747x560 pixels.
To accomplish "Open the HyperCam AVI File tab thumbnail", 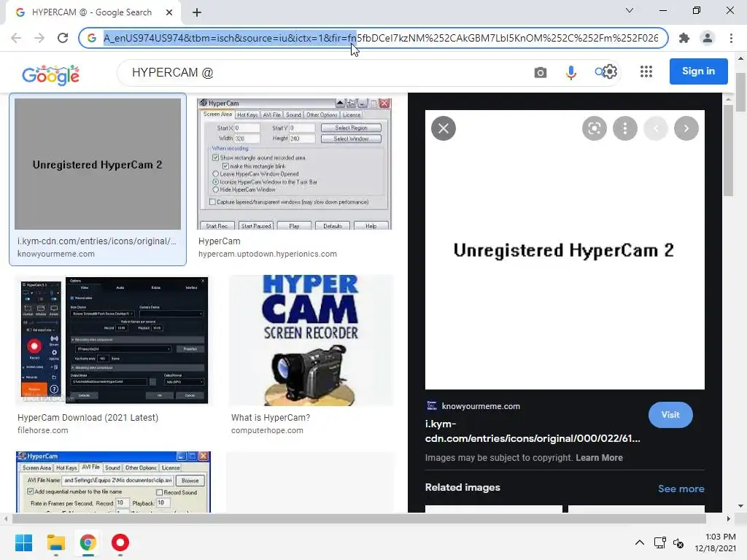I will click(x=113, y=482).
